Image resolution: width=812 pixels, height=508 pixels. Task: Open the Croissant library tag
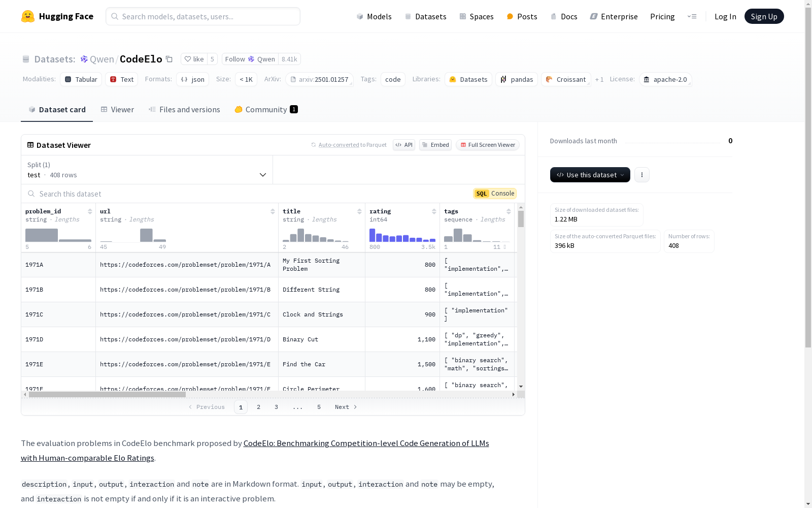(x=566, y=79)
